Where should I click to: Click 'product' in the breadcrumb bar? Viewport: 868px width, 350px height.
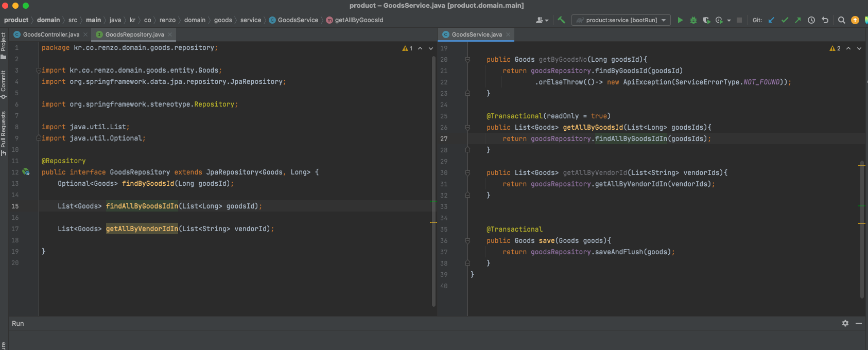[x=16, y=20]
